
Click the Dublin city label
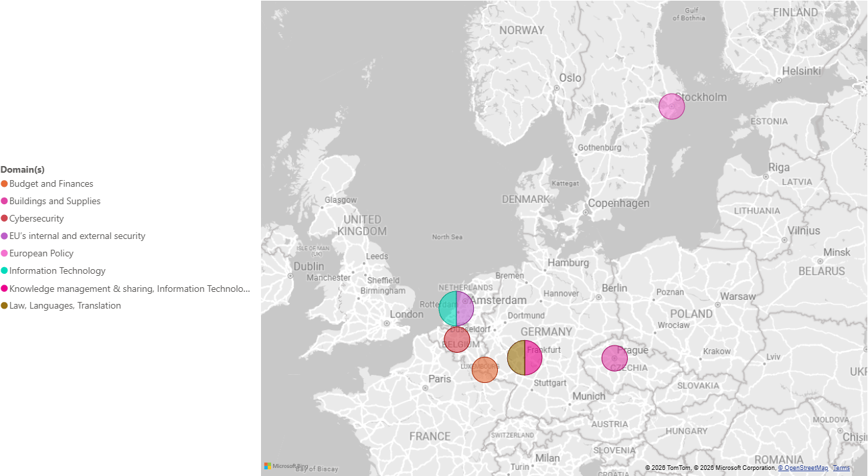click(x=309, y=266)
